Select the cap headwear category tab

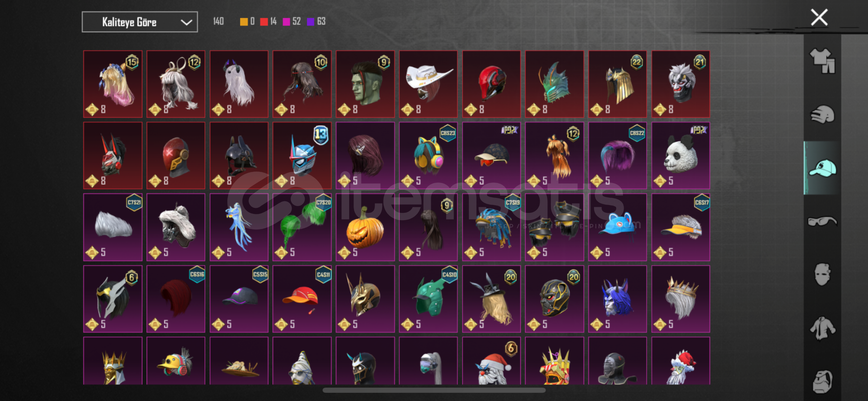point(822,168)
